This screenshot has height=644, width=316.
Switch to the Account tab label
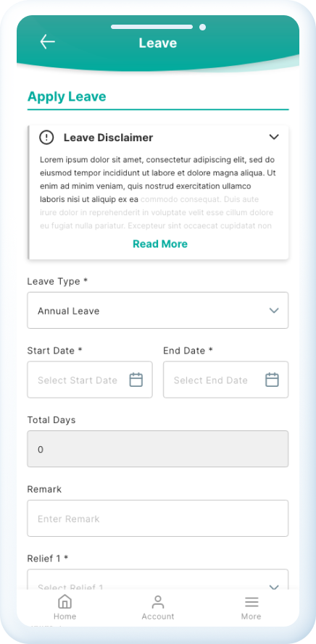[158, 616]
